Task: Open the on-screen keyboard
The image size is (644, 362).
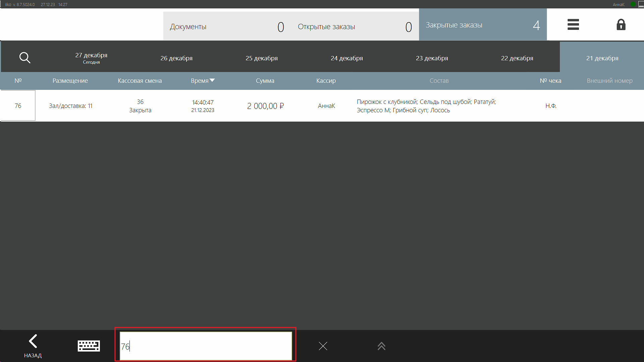Action: pyautogui.click(x=89, y=346)
